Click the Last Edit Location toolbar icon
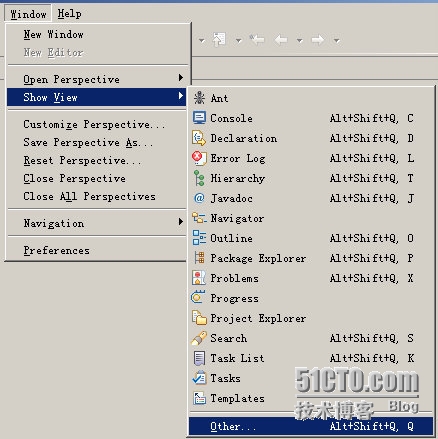 pos(257,40)
